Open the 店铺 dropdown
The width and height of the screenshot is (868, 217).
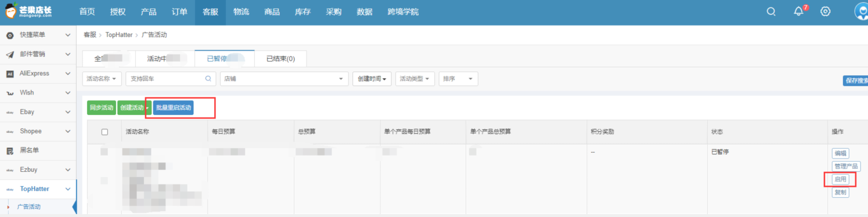coord(284,78)
